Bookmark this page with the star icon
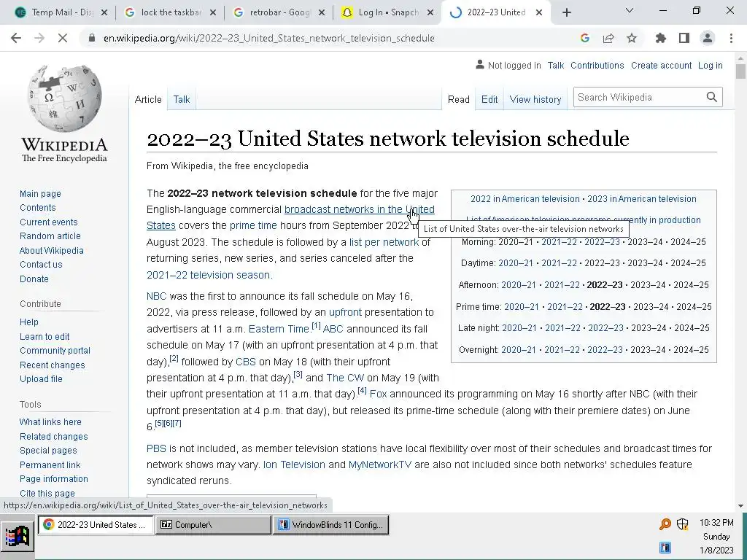 (x=632, y=38)
